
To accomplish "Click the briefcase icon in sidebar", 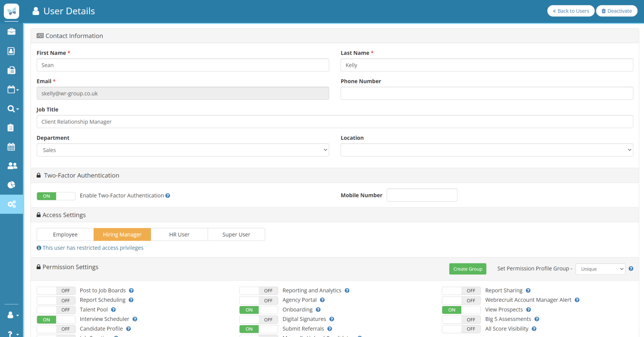I will click(x=11, y=31).
